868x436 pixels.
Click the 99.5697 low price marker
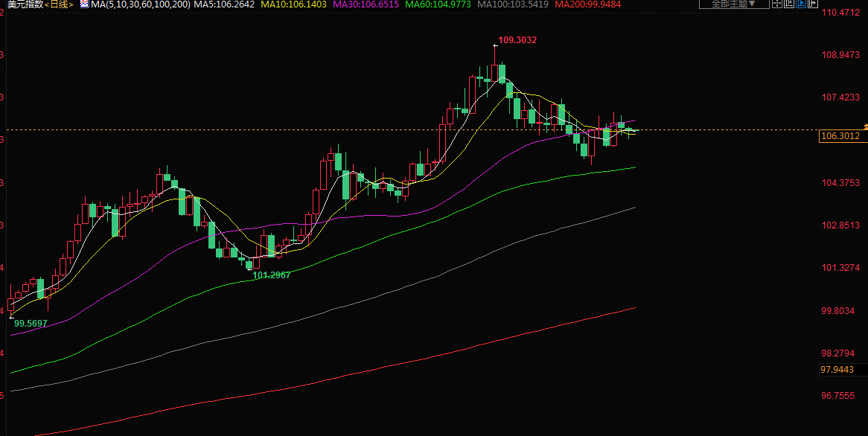tap(31, 324)
